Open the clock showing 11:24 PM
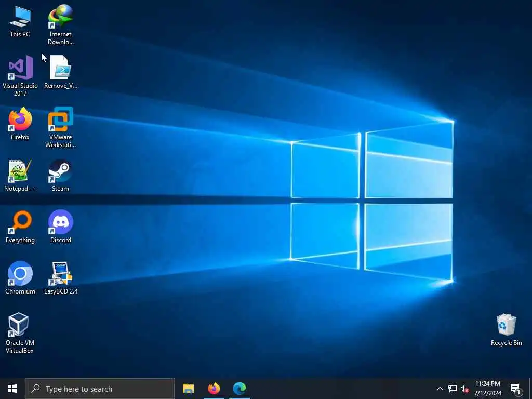 [x=487, y=389]
